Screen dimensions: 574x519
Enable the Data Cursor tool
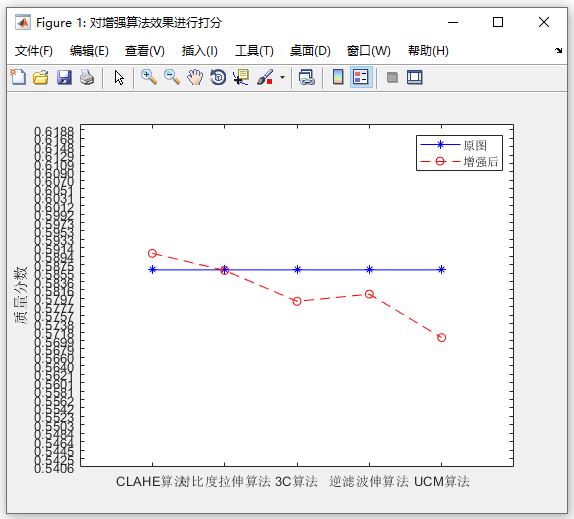241,77
